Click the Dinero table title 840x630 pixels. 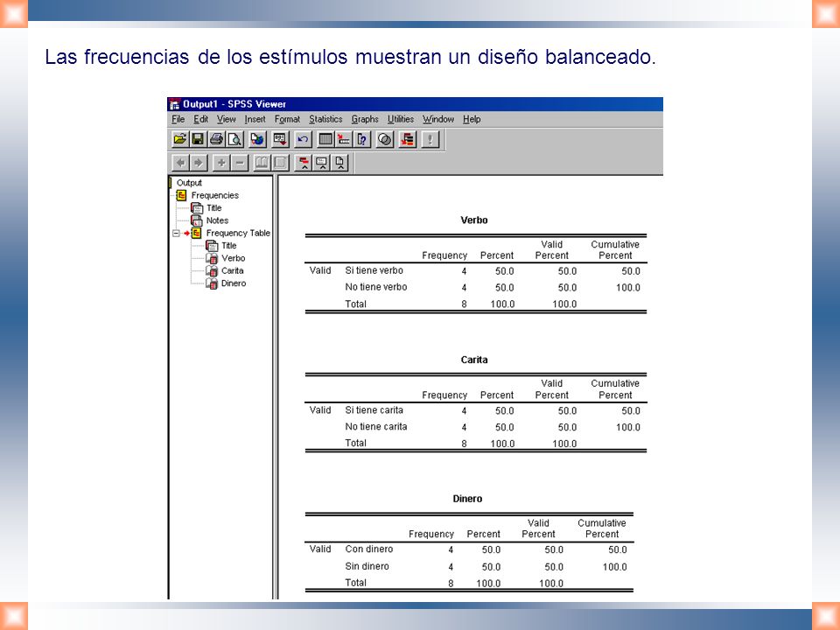coord(467,499)
